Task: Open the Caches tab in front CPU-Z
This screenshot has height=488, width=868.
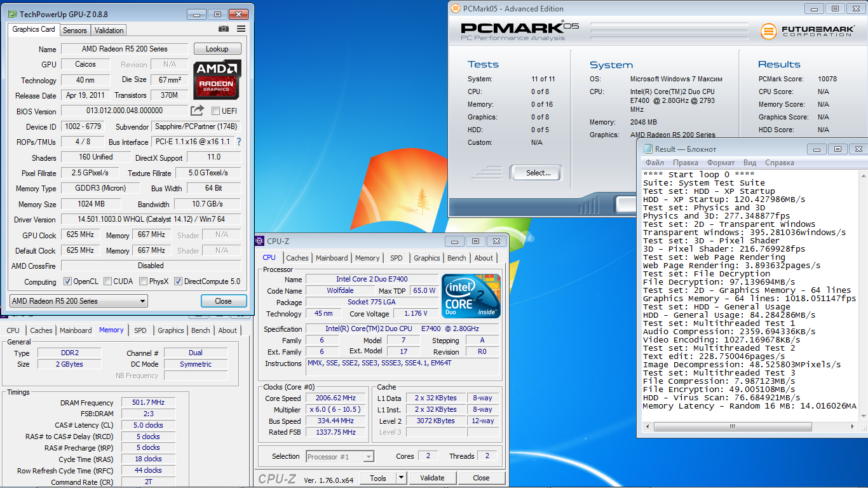Action: (297, 258)
